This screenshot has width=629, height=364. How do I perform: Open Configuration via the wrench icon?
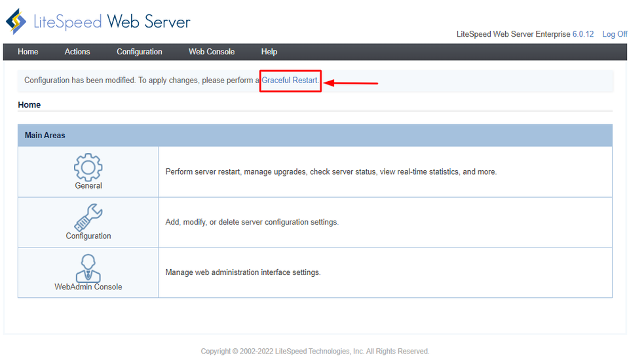88,217
